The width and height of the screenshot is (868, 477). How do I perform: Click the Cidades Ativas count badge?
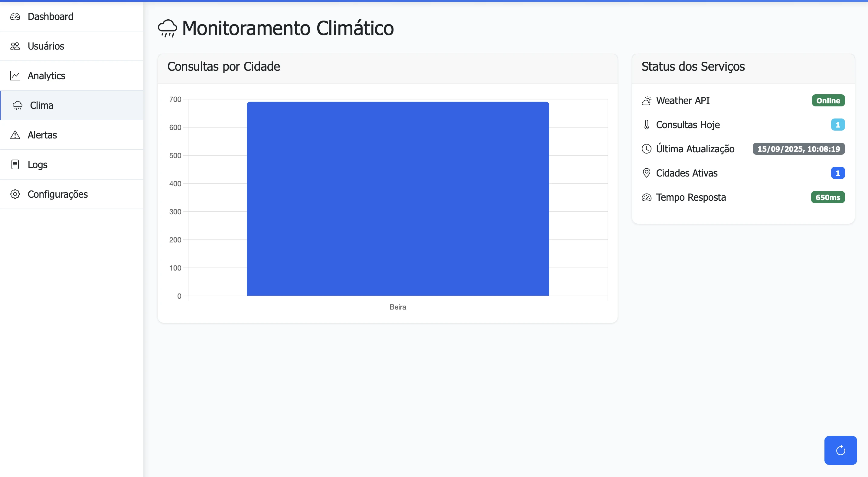(837, 173)
